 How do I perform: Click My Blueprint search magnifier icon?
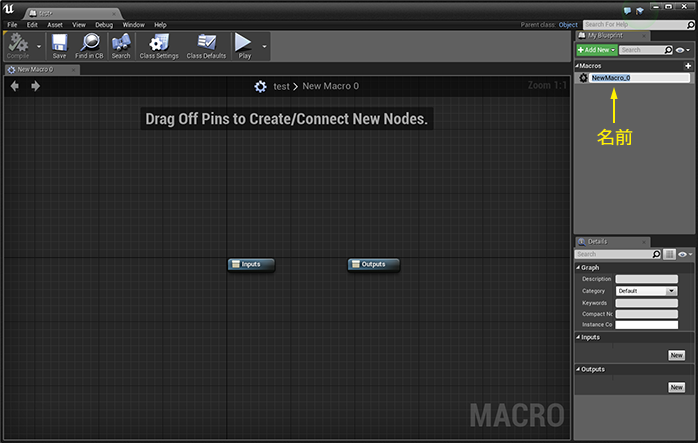[x=668, y=50]
